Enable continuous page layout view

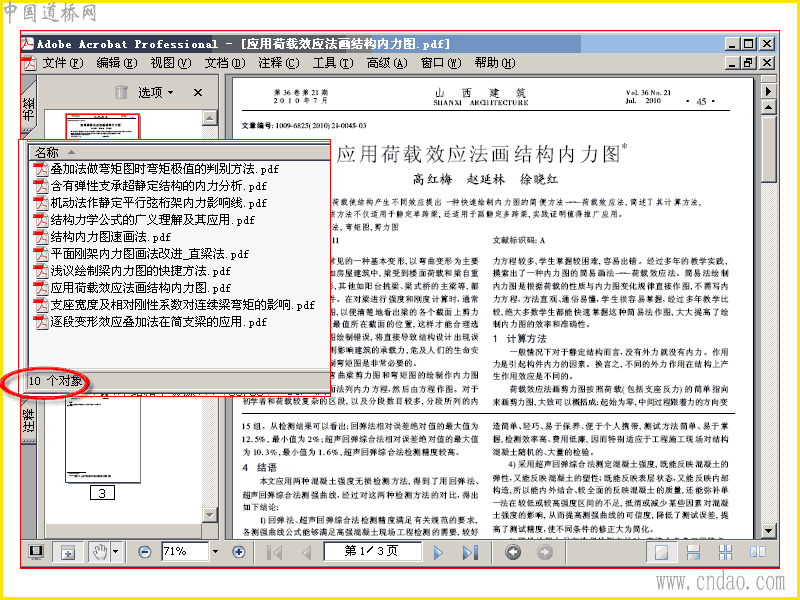(693, 552)
